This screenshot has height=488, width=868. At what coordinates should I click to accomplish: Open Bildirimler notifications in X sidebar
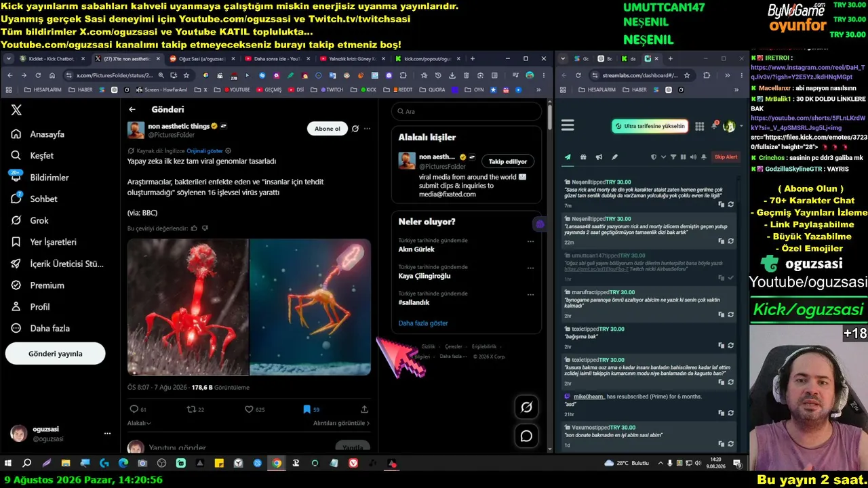pyautogui.click(x=41, y=178)
